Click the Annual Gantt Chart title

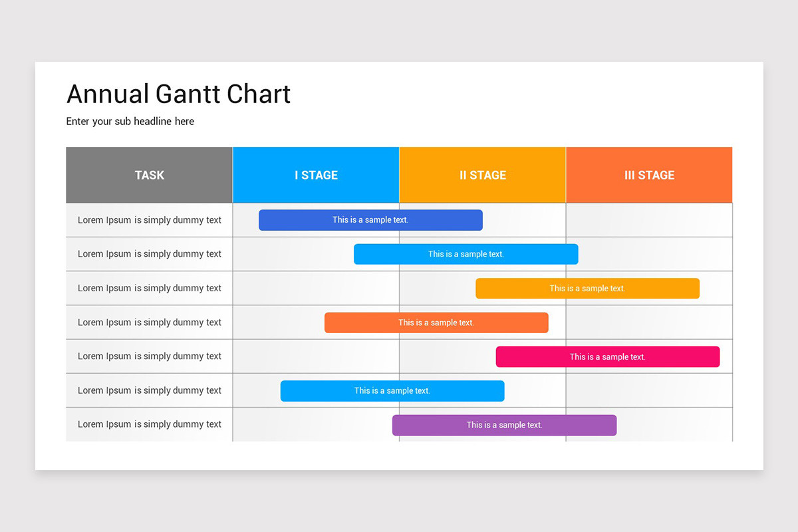click(x=178, y=94)
